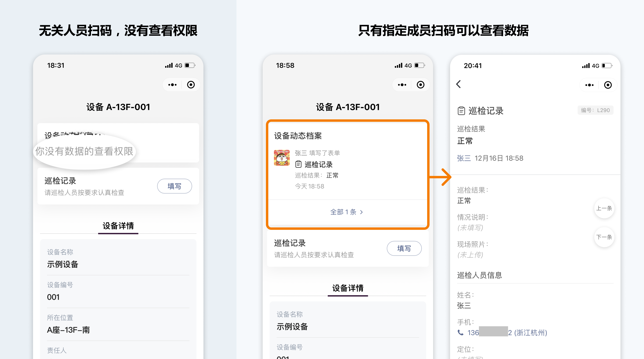Tap battery icon in the right phone status bar
The height and width of the screenshot is (359, 644).
(607, 65)
